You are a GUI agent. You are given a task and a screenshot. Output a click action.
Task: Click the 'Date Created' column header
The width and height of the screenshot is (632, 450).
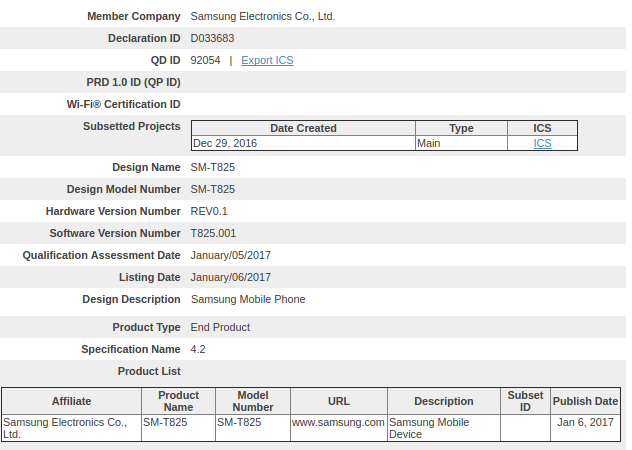pyautogui.click(x=303, y=128)
